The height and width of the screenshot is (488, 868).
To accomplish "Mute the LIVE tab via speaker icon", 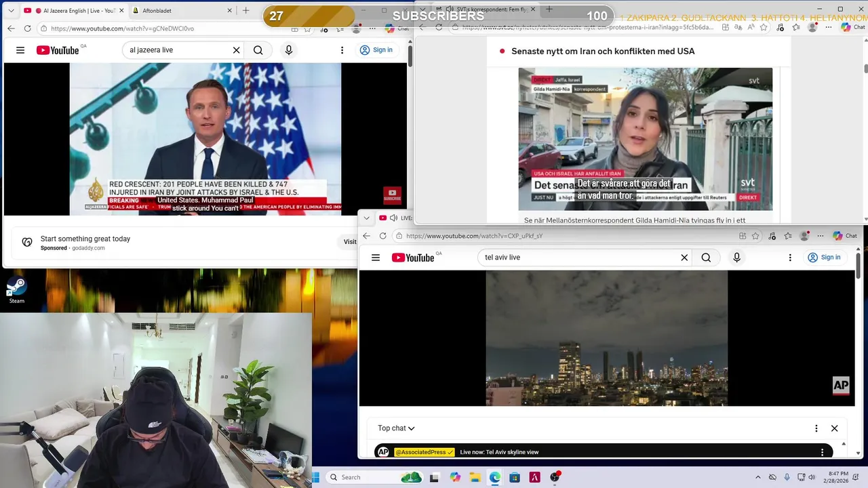I will click(393, 218).
